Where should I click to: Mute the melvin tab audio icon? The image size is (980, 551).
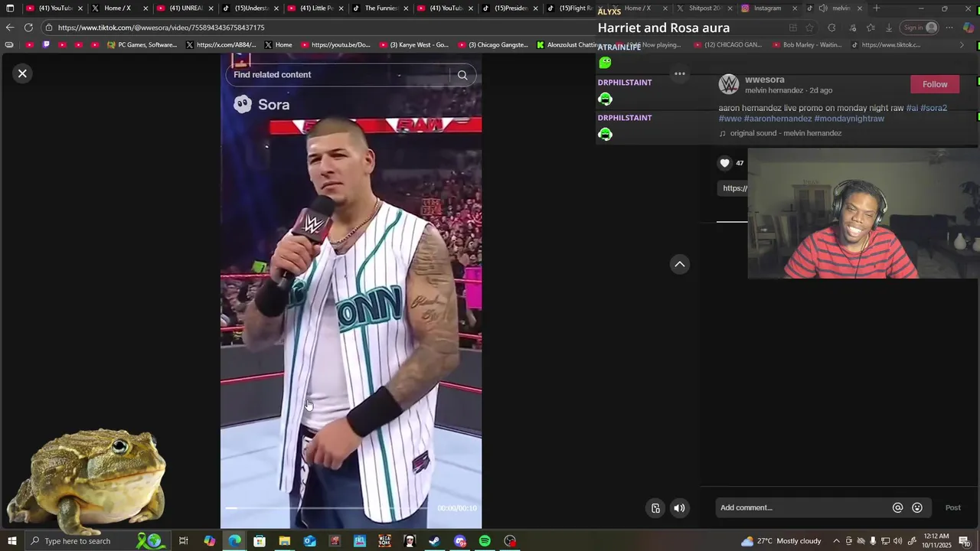click(x=823, y=8)
